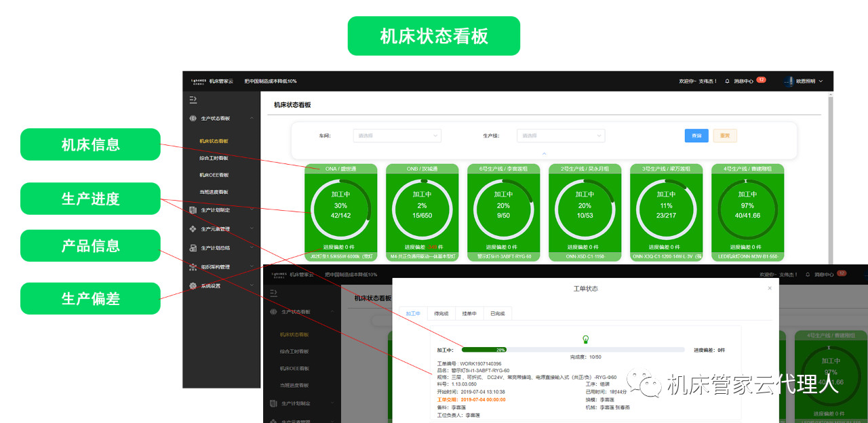868x423 pixels.
Task: Close the 工单状态 dialog
Action: (769, 288)
